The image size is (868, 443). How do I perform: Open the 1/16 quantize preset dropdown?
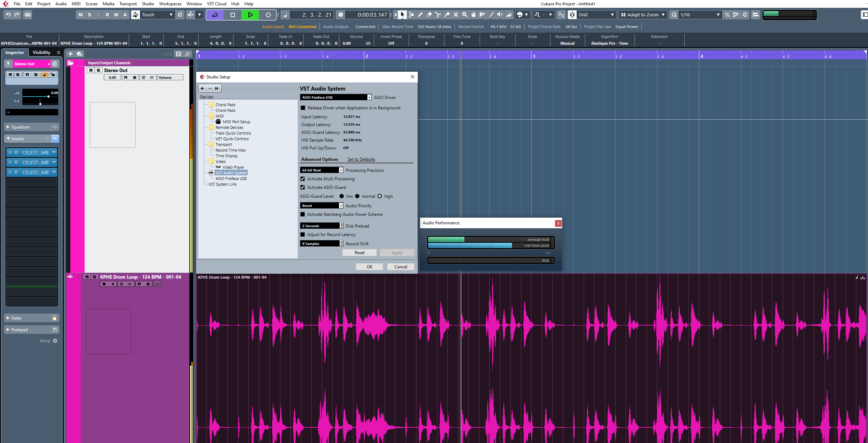[x=700, y=15]
